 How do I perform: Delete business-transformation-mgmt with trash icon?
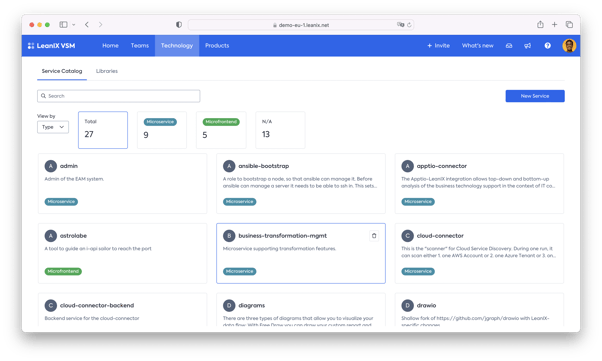[x=374, y=236]
